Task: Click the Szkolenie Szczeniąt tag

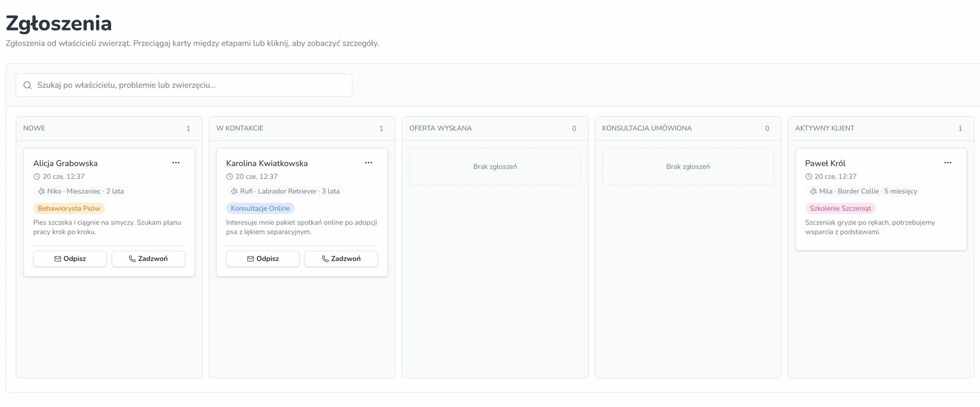Action: pos(840,208)
